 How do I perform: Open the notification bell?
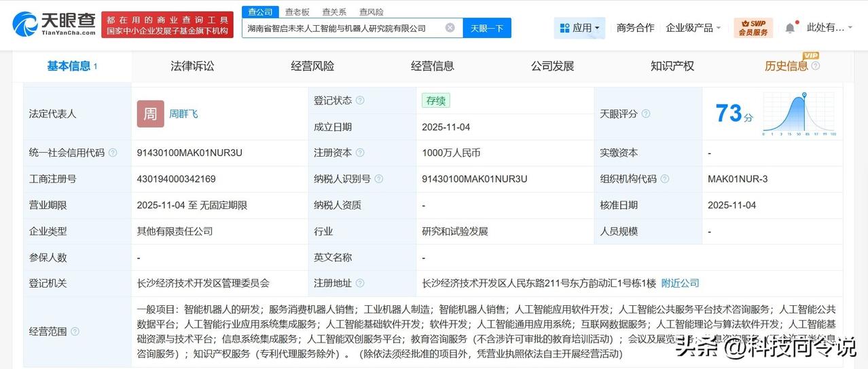(790, 28)
